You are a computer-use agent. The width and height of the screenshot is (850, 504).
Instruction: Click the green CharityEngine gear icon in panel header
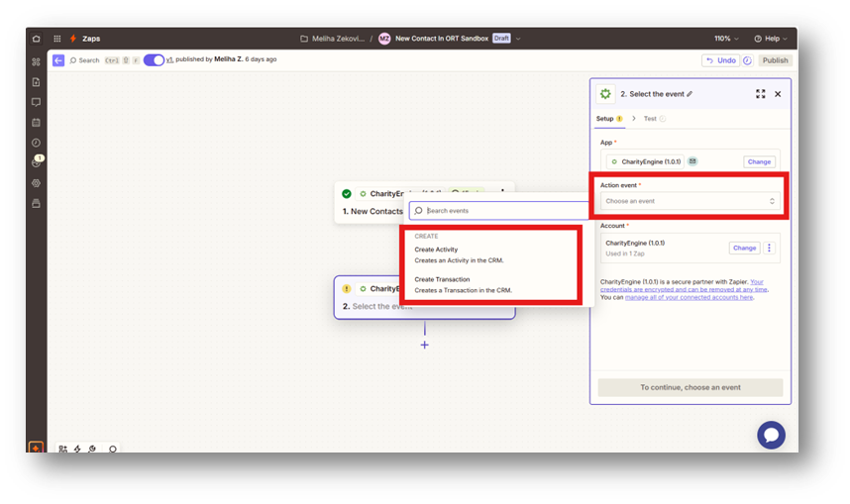[605, 94]
